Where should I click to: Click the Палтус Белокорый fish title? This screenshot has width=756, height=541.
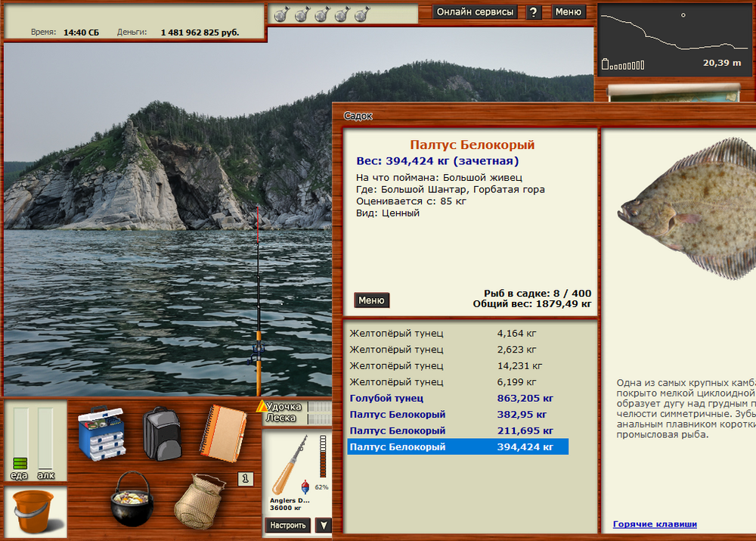click(x=472, y=145)
